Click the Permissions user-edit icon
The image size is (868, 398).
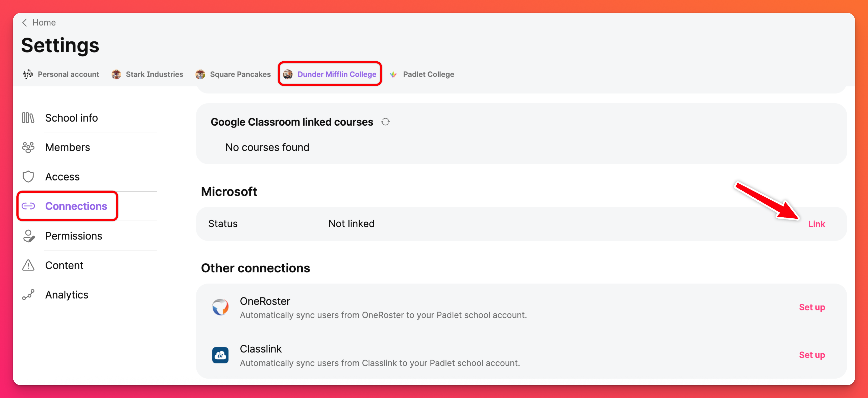tap(28, 236)
